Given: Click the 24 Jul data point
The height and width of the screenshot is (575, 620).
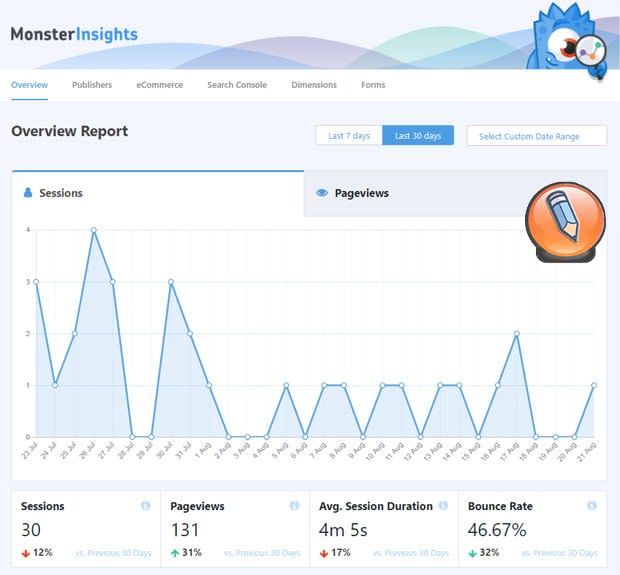Looking at the screenshot, I should [55, 385].
